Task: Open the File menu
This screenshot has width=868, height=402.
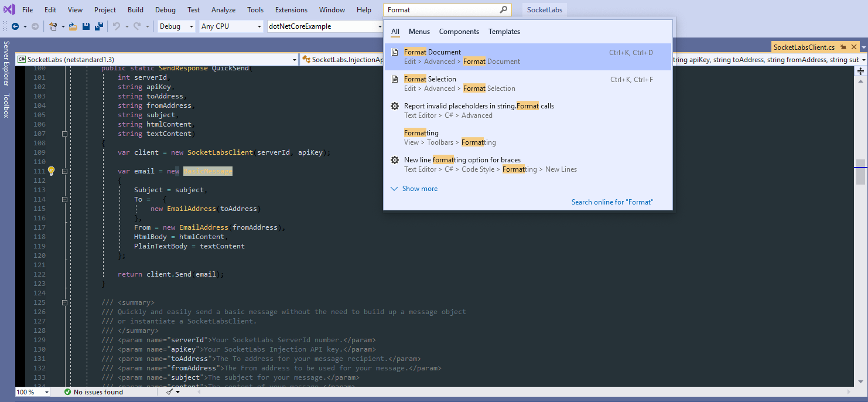Action: click(x=28, y=10)
